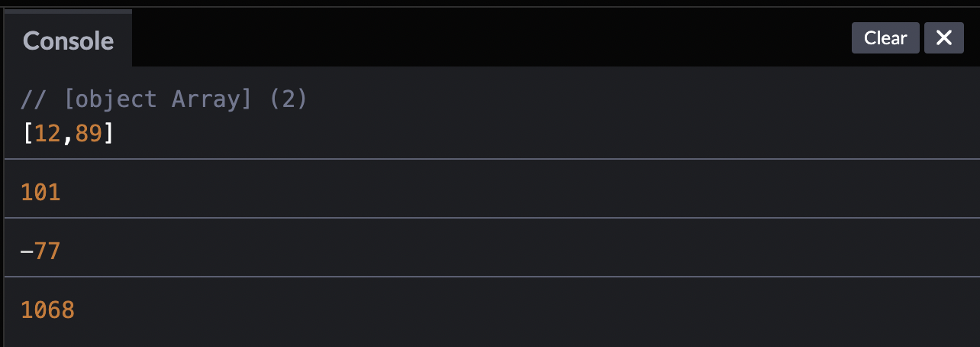
Task: Click the empty header bar beside the Console tab
Action: pyautogui.click(x=488, y=38)
